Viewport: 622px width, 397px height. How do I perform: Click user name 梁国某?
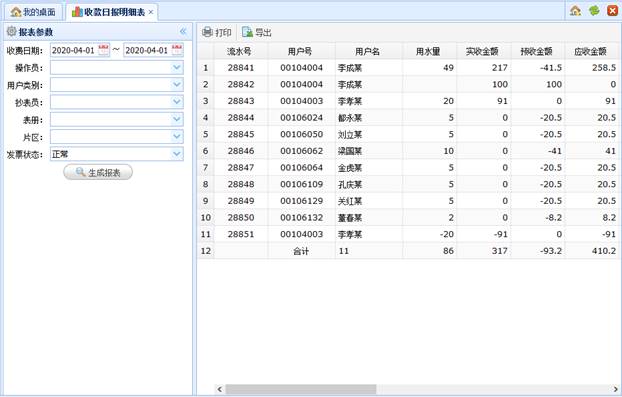pyautogui.click(x=350, y=152)
